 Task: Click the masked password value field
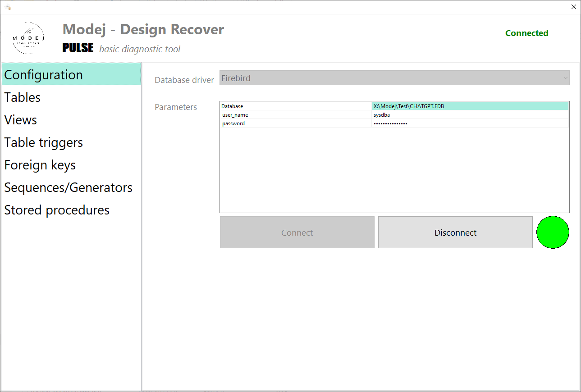[470, 123]
